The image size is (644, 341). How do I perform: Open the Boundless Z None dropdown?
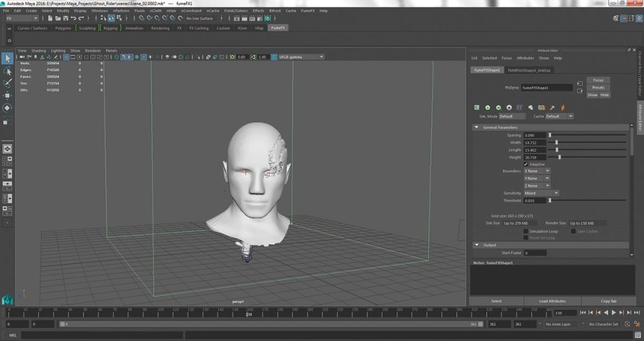click(536, 186)
